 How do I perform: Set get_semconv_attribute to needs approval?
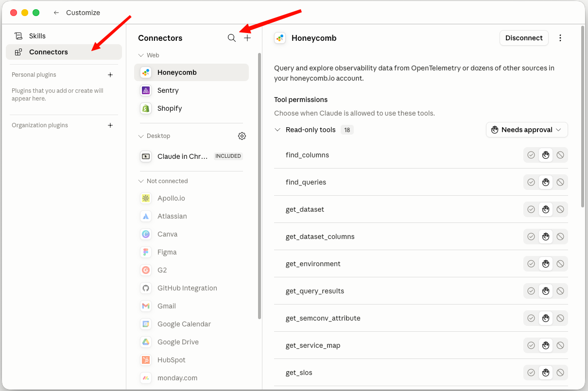[546, 318]
